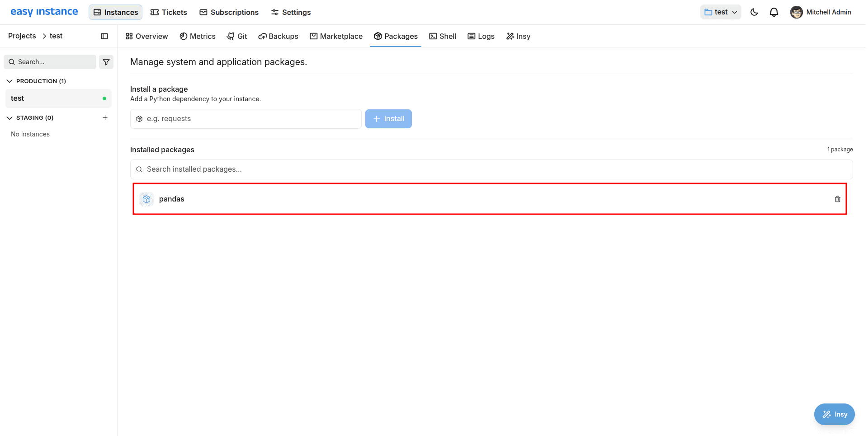Toggle dark mode moon icon
Screen dimensions: 868x436
[754, 12]
